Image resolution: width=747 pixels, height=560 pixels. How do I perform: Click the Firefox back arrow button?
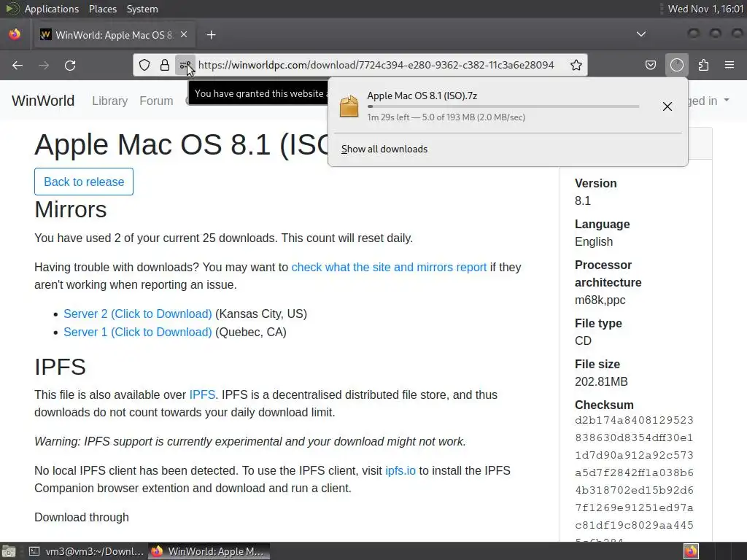point(18,65)
